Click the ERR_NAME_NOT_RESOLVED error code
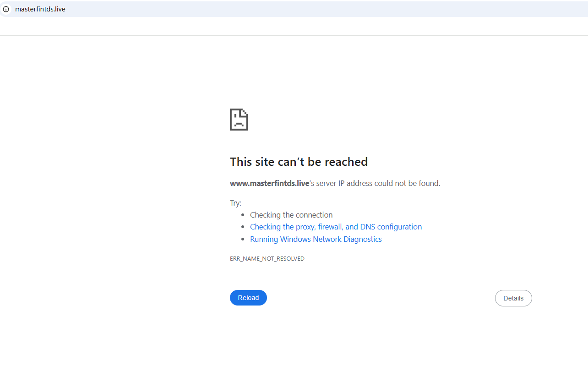Image resolution: width=588 pixels, height=382 pixels. pyautogui.click(x=267, y=259)
